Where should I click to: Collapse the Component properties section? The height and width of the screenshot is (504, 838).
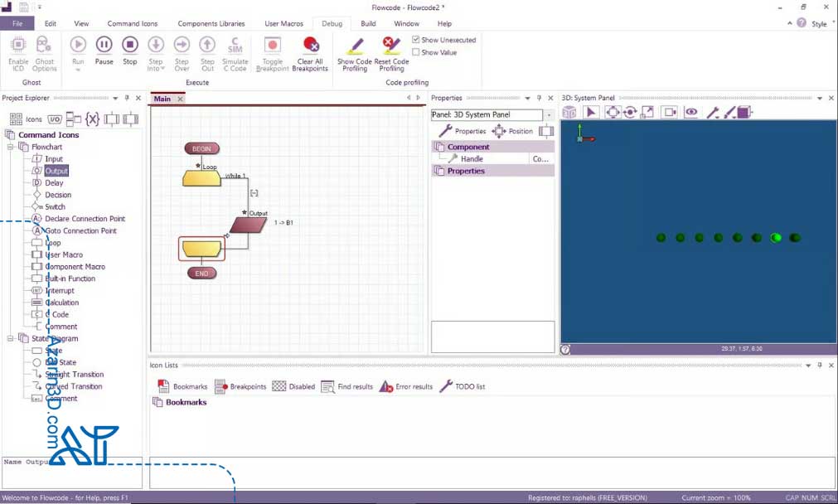(439, 147)
